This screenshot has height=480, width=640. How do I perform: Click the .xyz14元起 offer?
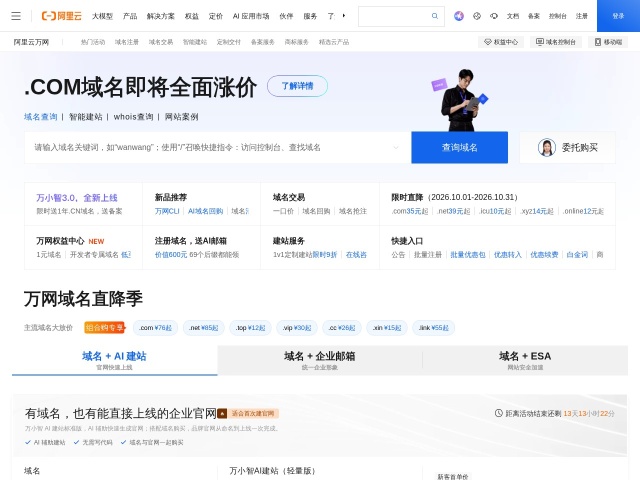click(537, 211)
